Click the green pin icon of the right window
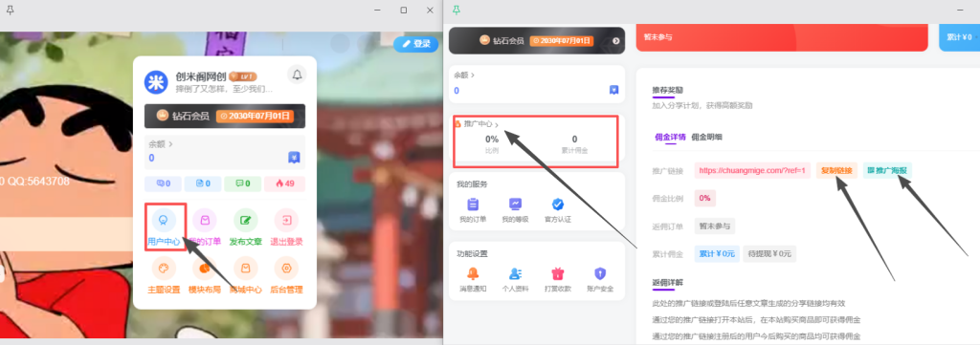Image resolution: width=980 pixels, height=345 pixels. 457,10
